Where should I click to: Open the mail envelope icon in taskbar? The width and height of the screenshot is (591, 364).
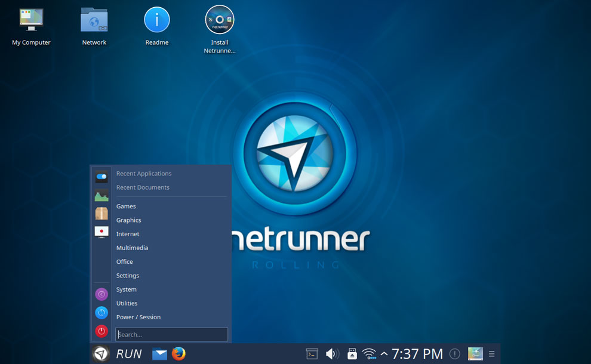[x=159, y=354]
